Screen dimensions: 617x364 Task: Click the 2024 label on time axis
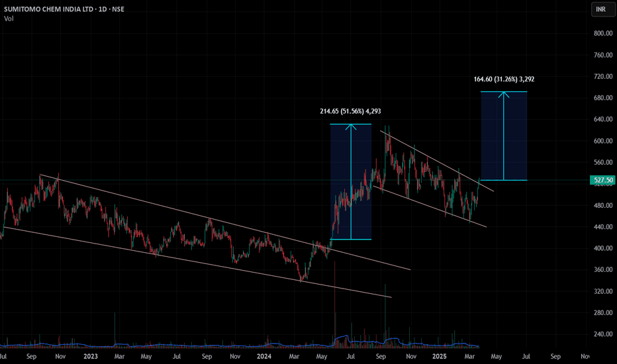[x=264, y=356]
